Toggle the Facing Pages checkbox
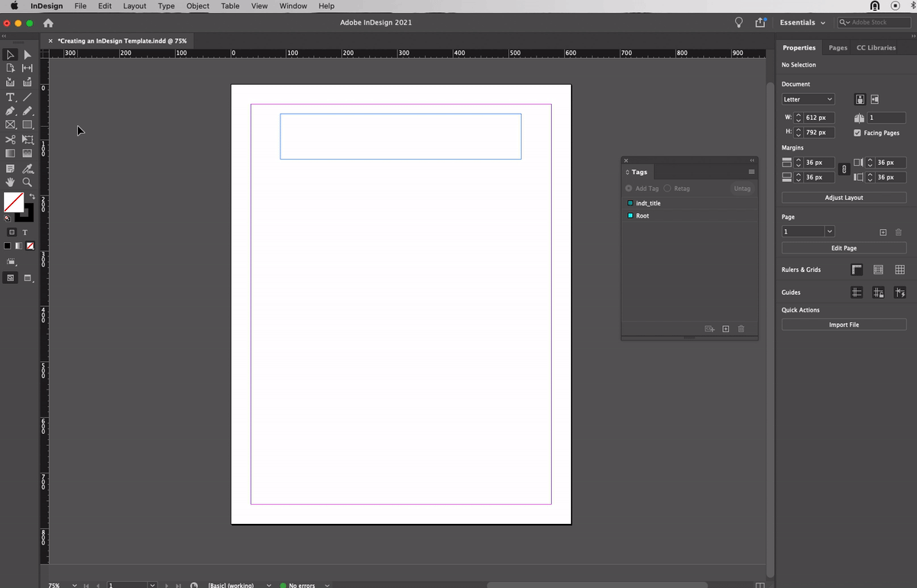 point(857,133)
